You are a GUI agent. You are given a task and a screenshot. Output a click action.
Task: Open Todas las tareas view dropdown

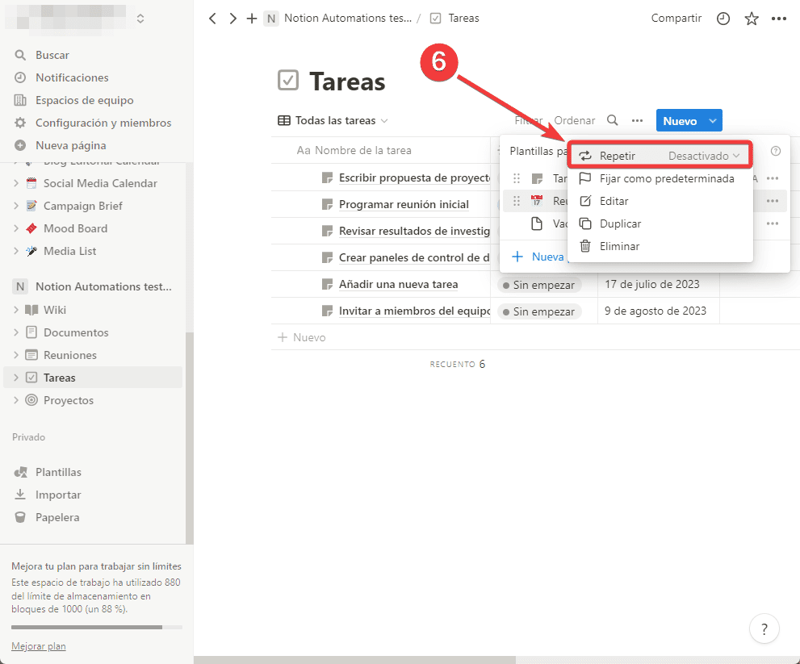coord(333,121)
